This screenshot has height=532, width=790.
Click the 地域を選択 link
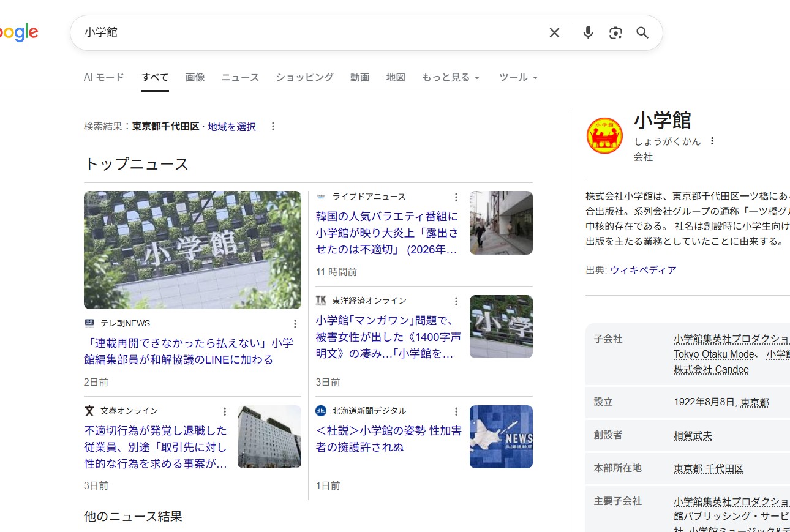231,127
